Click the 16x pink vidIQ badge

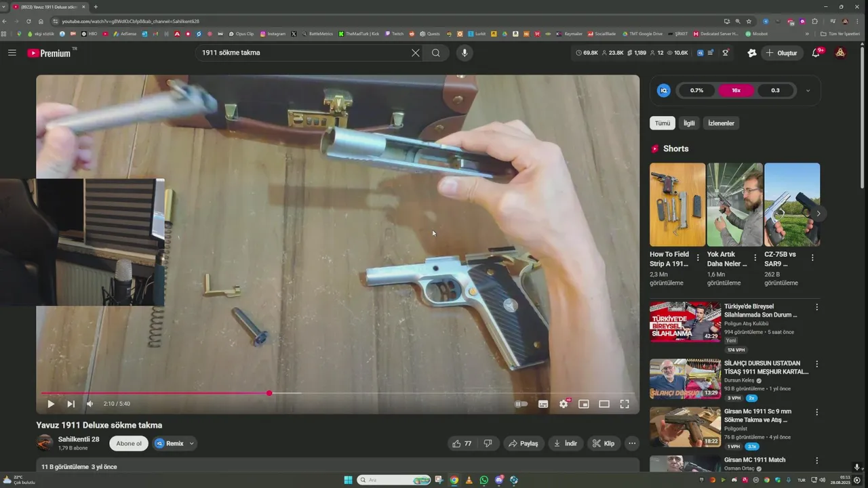[x=736, y=90]
